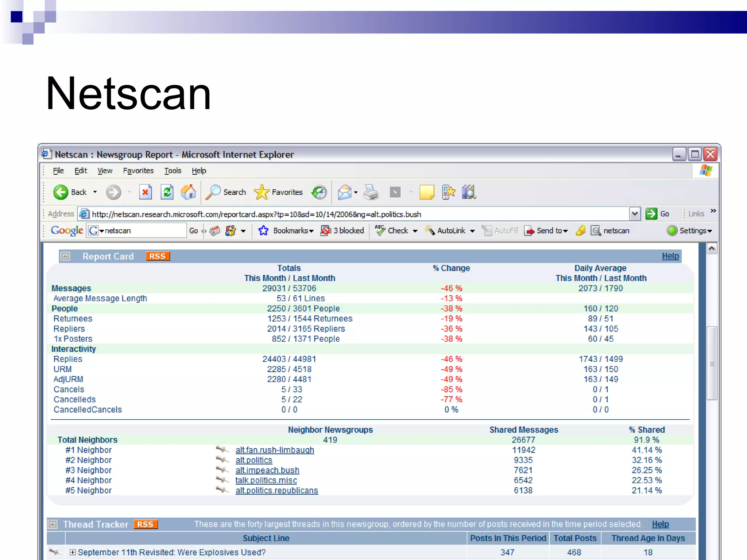This screenshot has width=747, height=560.
Task: Click the Send to button
Action: tap(546, 230)
